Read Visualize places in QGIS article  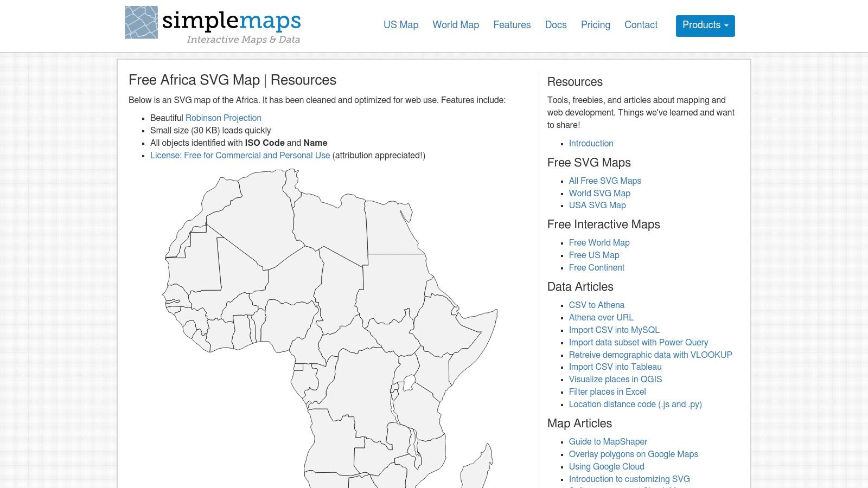616,380
